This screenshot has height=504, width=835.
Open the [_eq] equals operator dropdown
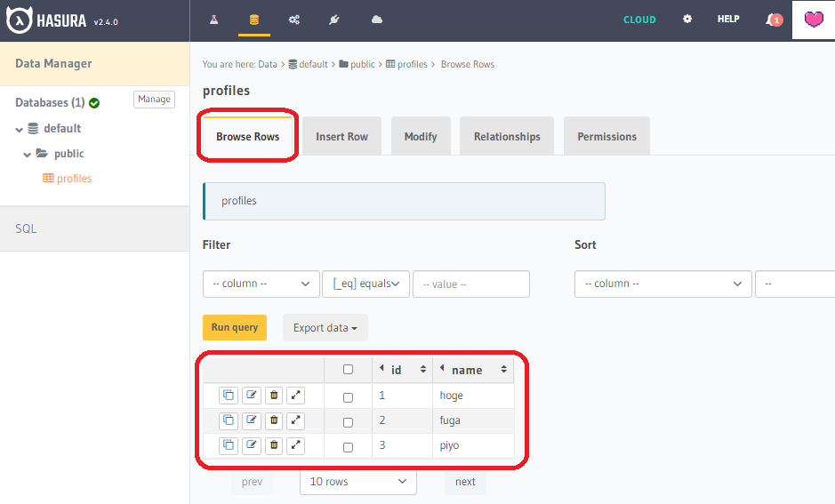(365, 284)
